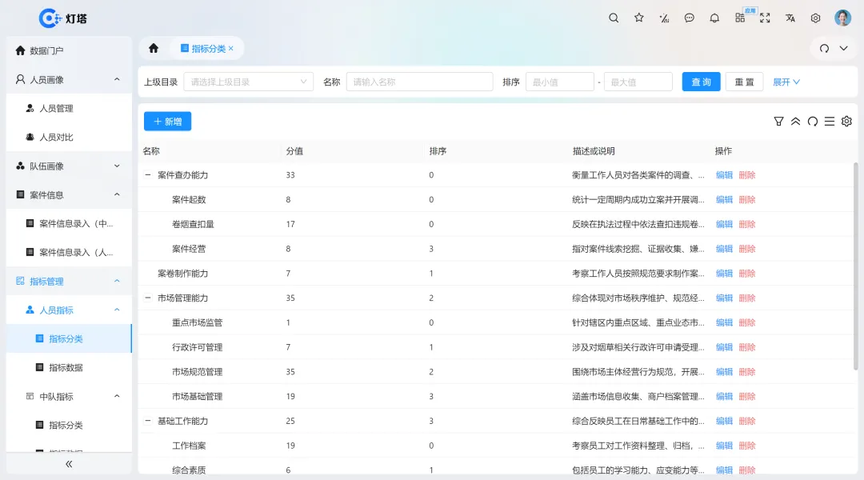Viewport: 864px width, 480px height.
Task: Open table column settings gear icon
Action: tap(847, 122)
